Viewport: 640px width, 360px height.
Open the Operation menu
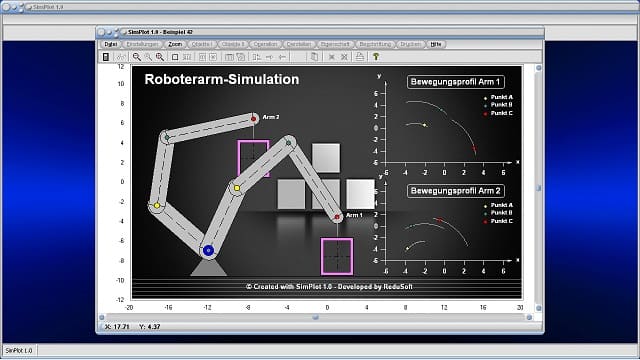pyautogui.click(x=265, y=44)
